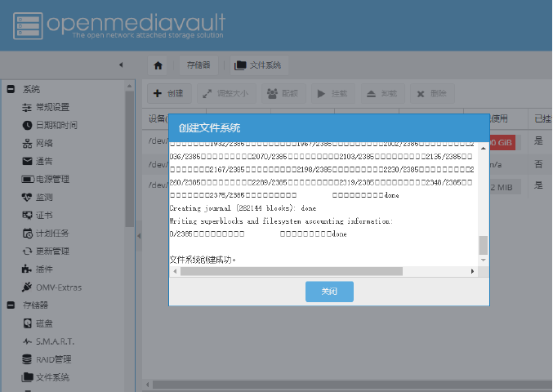Click the home icon in breadcrumb bar
Image resolution: width=553 pixels, height=392 pixels.
coord(158,65)
